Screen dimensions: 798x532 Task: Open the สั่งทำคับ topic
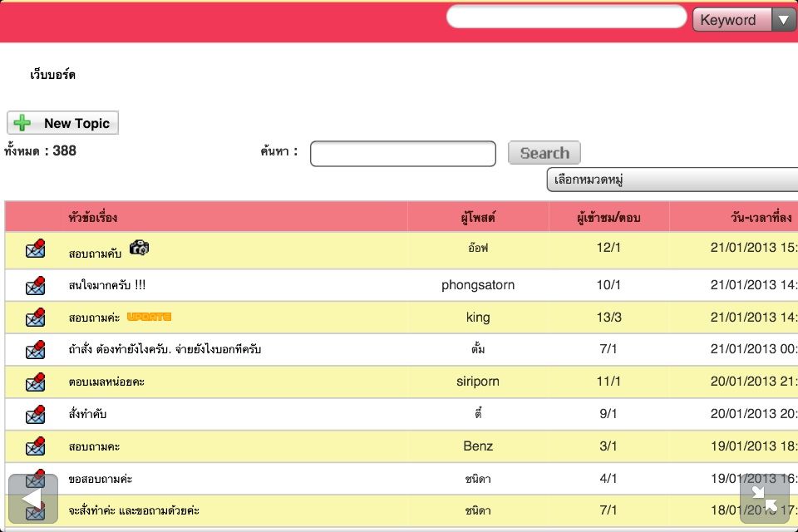87,414
